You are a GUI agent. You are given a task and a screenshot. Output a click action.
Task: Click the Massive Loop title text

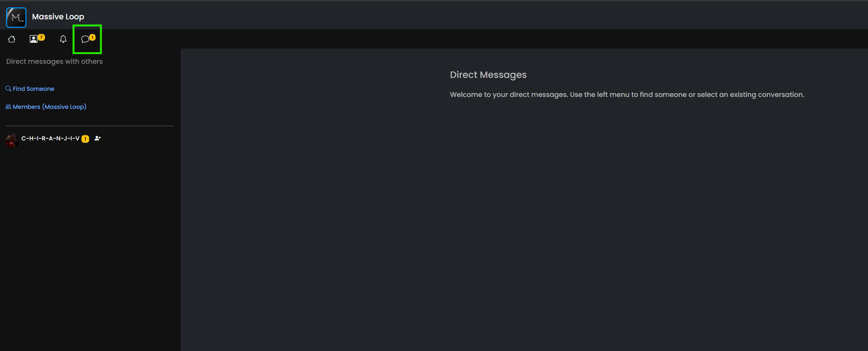(58, 16)
